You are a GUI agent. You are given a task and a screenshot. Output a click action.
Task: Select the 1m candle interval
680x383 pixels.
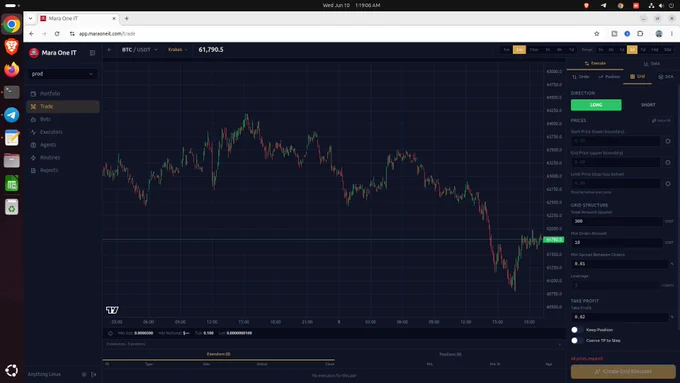click(x=506, y=50)
